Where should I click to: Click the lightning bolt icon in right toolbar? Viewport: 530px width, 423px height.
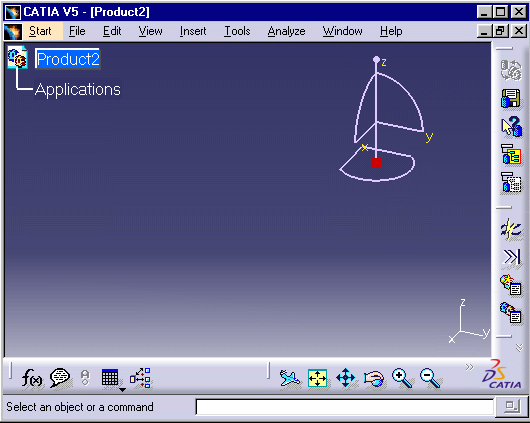pos(511,230)
